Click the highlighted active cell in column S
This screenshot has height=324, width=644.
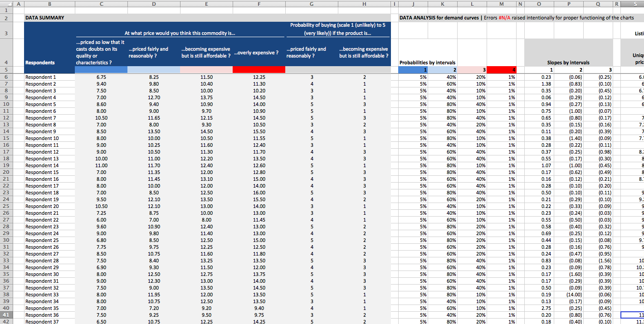(x=632, y=315)
